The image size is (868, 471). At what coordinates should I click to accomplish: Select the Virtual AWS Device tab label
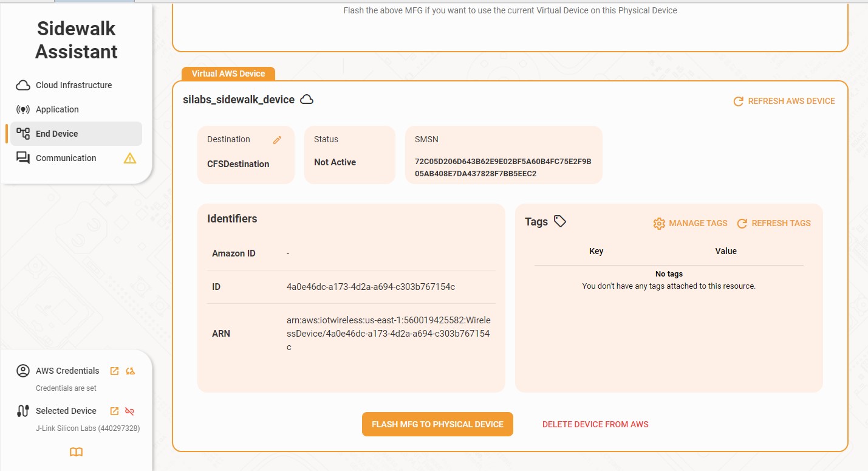click(x=228, y=74)
